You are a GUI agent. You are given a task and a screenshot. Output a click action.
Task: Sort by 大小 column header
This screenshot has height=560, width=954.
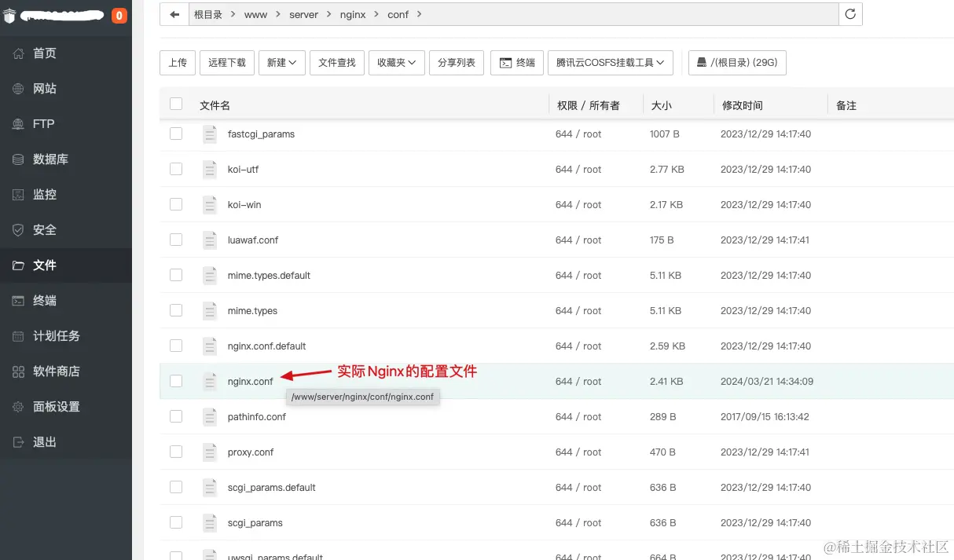(x=661, y=105)
